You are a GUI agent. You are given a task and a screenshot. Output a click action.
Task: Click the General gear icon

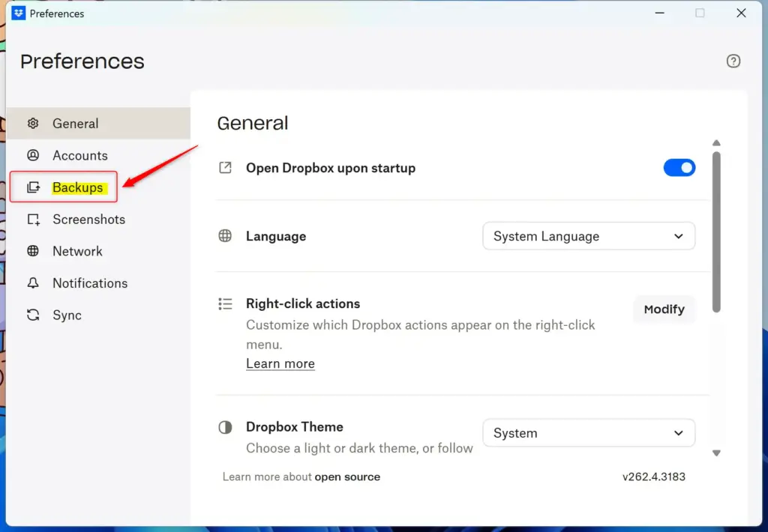(33, 124)
